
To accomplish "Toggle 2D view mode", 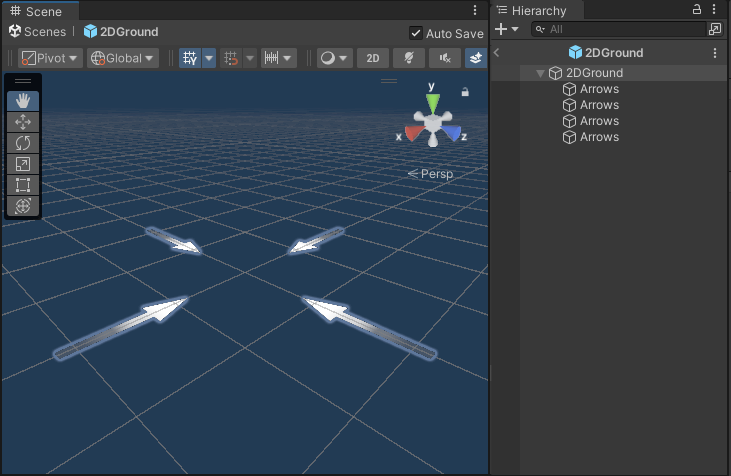I will [x=372, y=58].
